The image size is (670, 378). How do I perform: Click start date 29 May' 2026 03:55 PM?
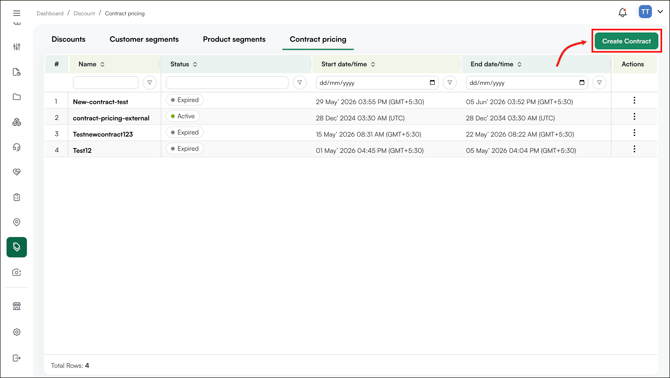370,102
